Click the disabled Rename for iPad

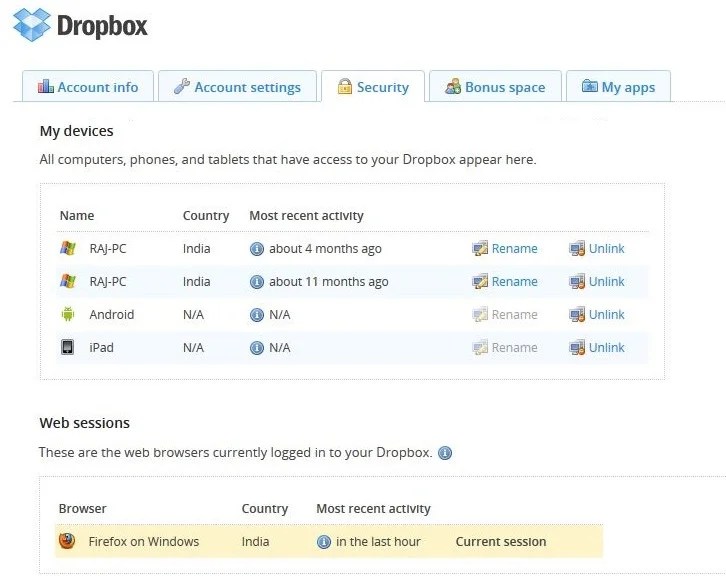click(514, 348)
